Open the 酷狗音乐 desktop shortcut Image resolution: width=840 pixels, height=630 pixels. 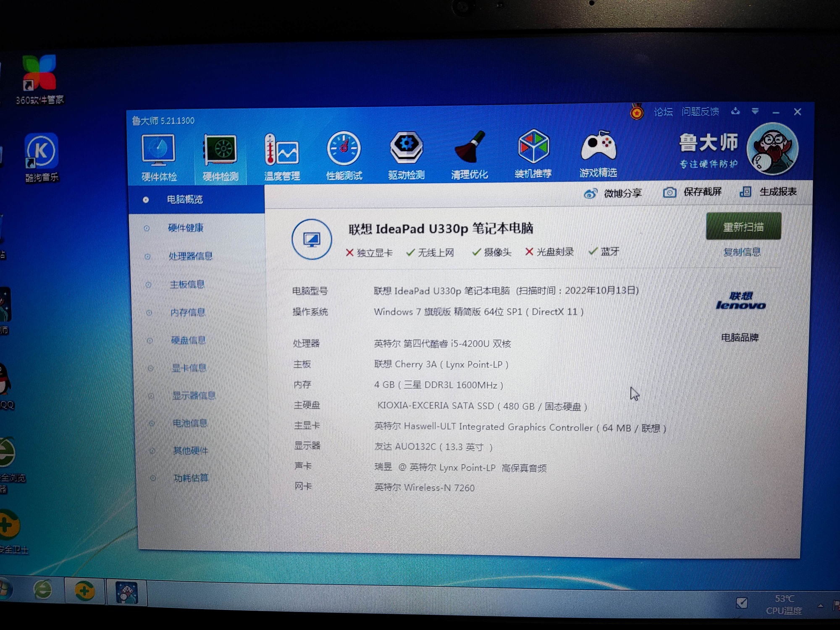click(41, 157)
